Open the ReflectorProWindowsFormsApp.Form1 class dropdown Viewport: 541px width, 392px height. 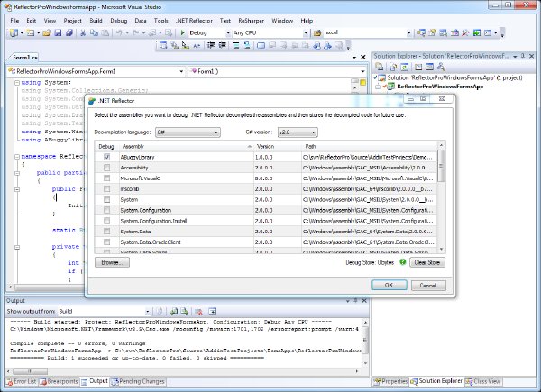click(96, 71)
